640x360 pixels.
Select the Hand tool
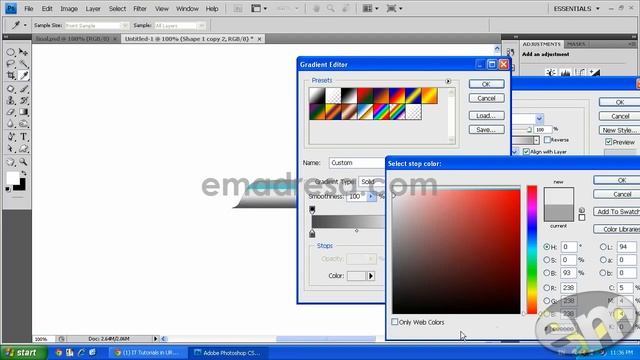coord(11,162)
